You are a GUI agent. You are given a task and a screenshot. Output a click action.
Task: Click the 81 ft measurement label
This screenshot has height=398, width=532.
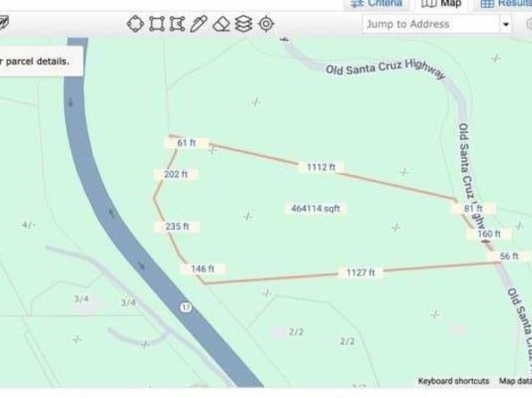473,208
